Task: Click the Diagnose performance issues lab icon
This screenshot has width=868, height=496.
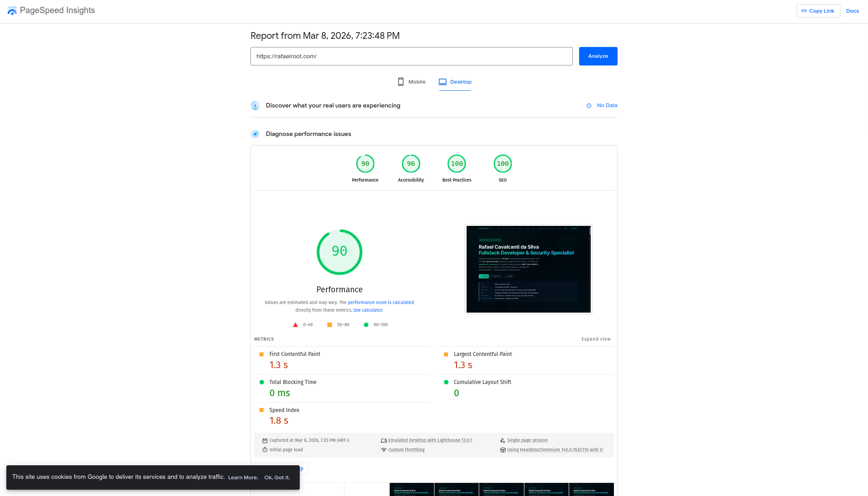Action: 255,134
